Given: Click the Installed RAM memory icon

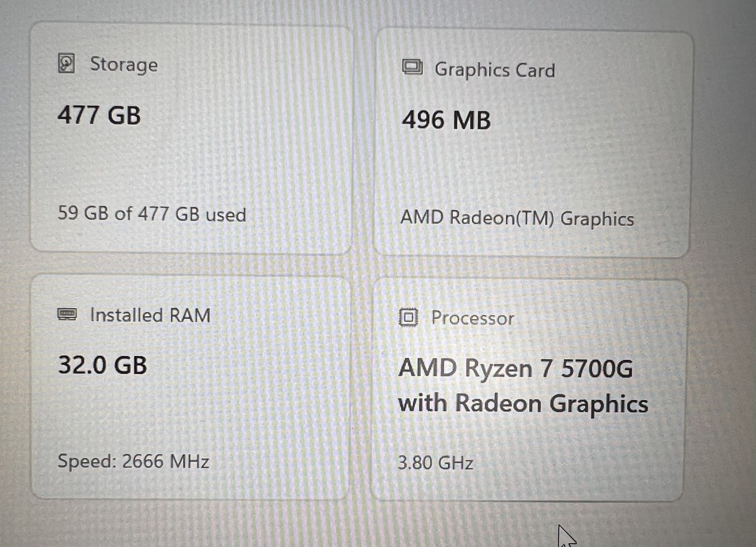Looking at the screenshot, I should click(67, 314).
